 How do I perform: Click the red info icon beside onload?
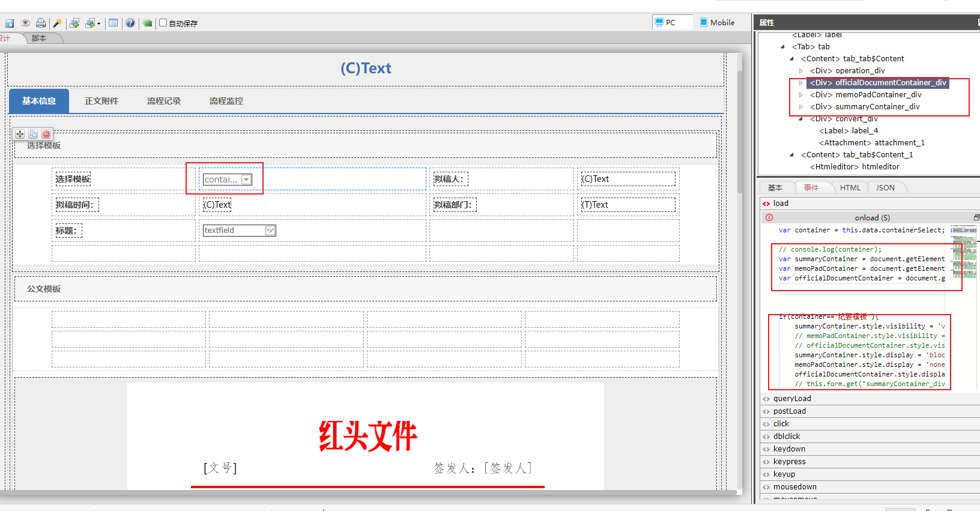coord(769,217)
